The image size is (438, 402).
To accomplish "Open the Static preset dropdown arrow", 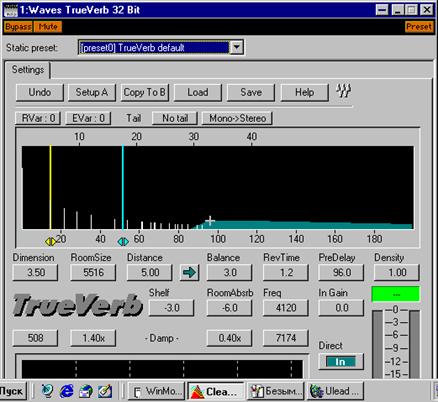I will coord(236,47).
